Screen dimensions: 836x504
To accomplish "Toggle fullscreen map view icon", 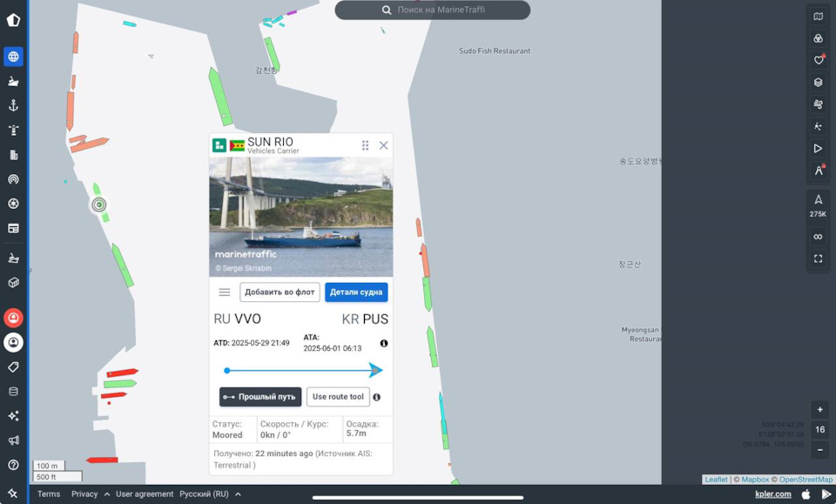I will point(818,259).
